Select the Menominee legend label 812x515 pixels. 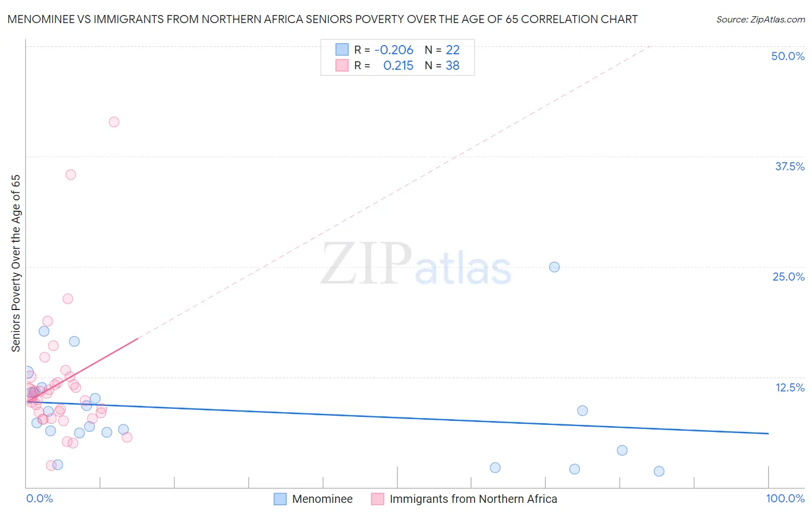(322, 499)
